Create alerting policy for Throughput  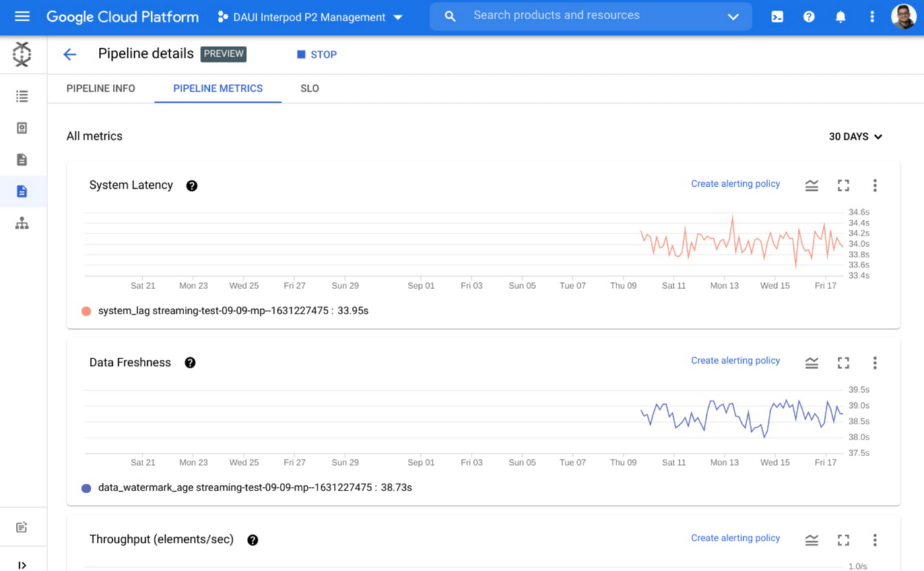(x=735, y=538)
